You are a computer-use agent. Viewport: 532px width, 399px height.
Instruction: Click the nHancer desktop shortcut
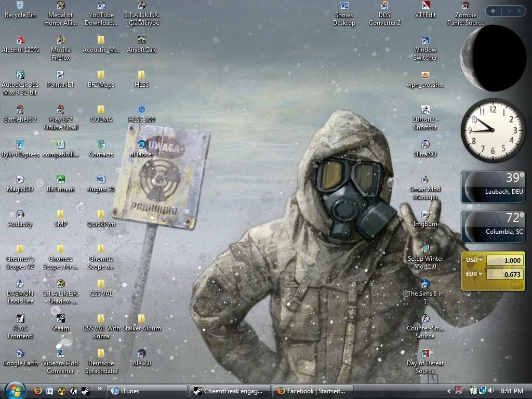coord(141,149)
